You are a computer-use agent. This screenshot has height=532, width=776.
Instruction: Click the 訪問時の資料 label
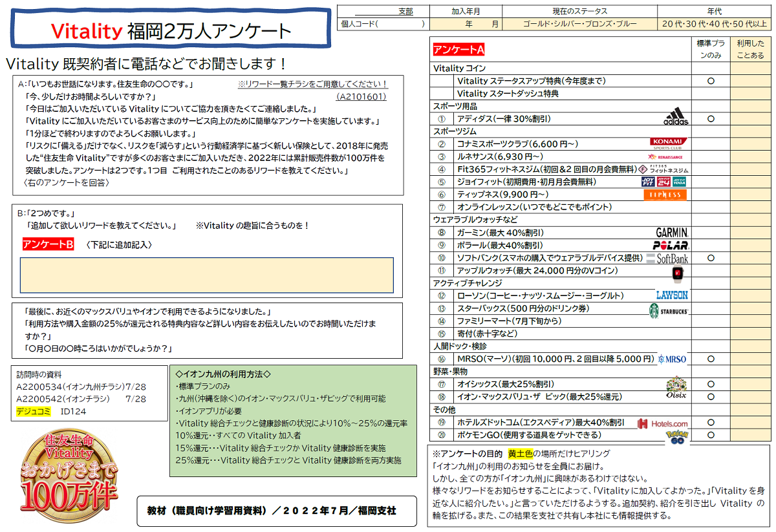point(39,374)
